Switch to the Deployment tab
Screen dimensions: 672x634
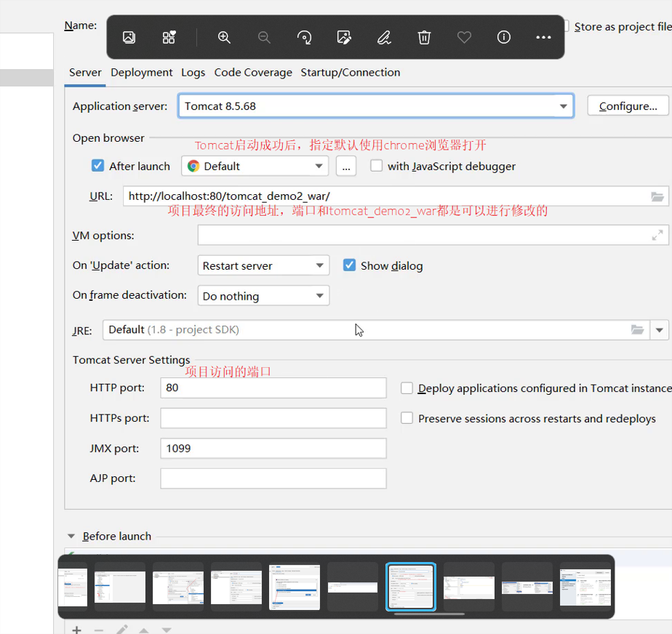click(141, 73)
